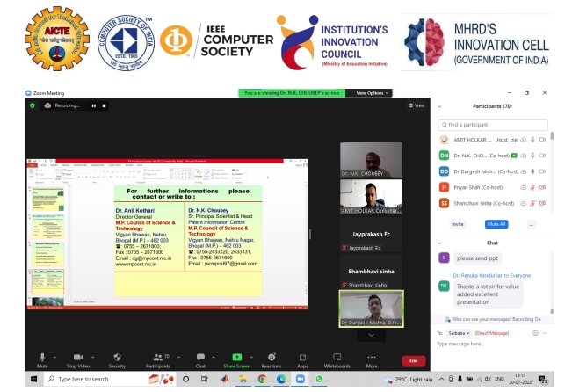Open the arrow beside Participants button
The height and width of the screenshot is (392, 565).
coord(178,358)
